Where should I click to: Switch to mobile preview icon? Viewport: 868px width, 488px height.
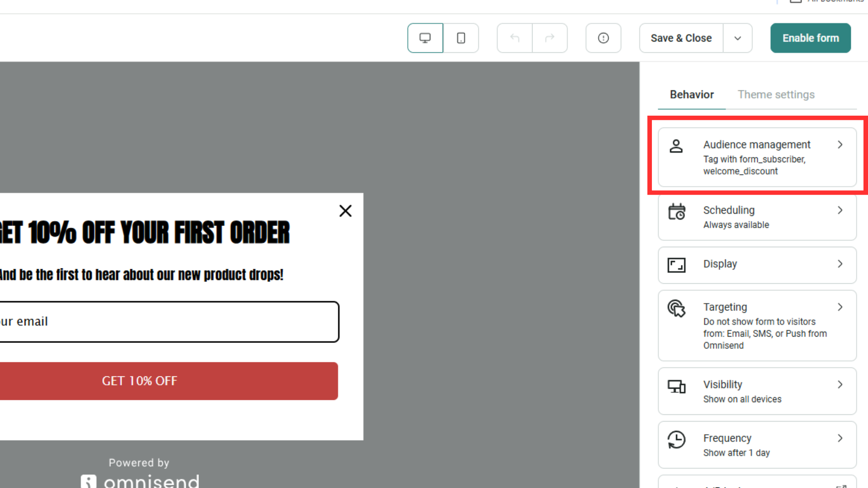click(x=461, y=38)
